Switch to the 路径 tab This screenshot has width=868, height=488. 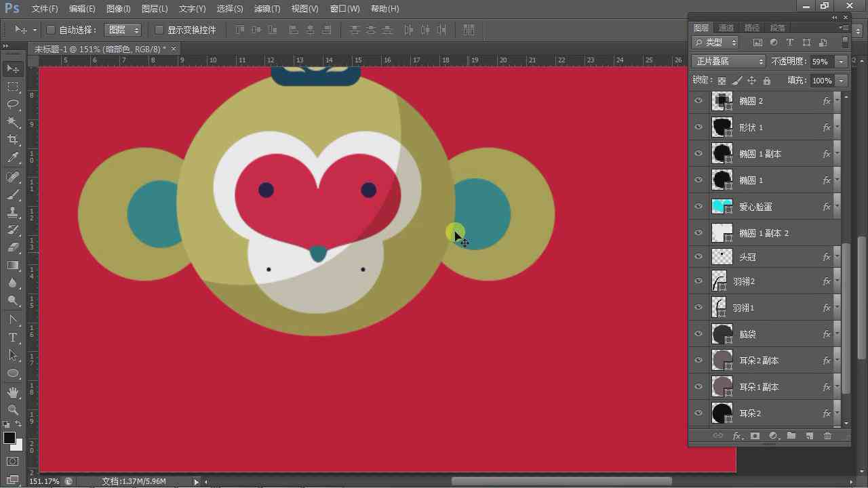pos(752,28)
